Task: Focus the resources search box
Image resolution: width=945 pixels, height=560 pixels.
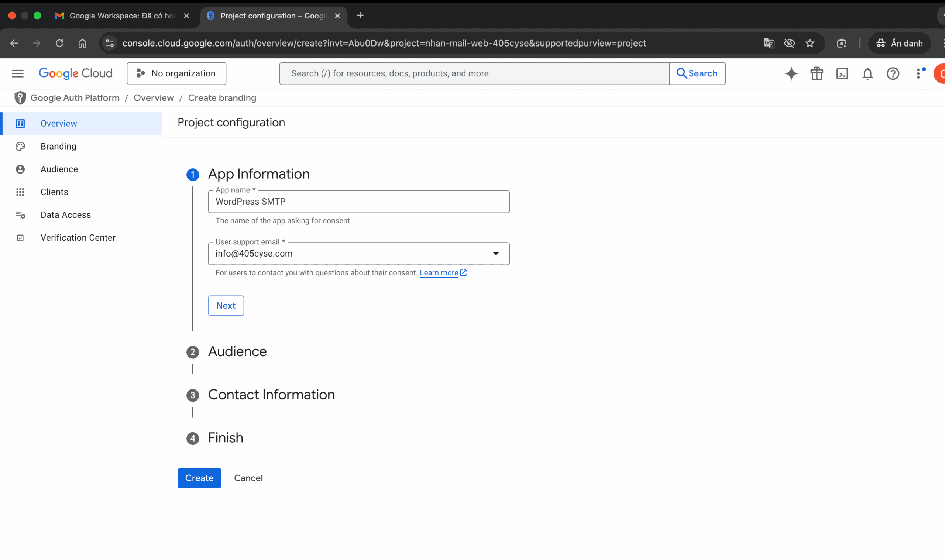Action: (474, 73)
